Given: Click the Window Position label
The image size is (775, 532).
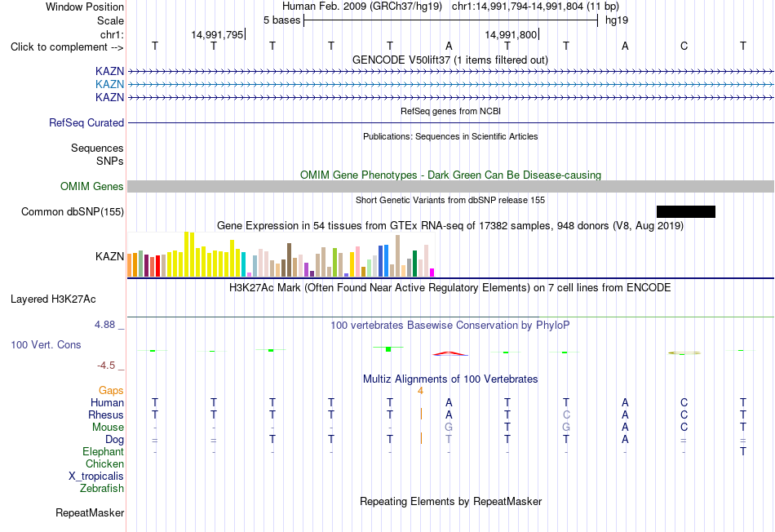Looking at the screenshot, I should click(x=85, y=7).
